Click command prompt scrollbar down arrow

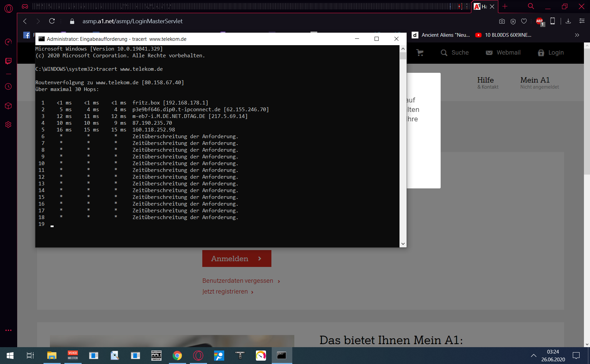click(403, 244)
